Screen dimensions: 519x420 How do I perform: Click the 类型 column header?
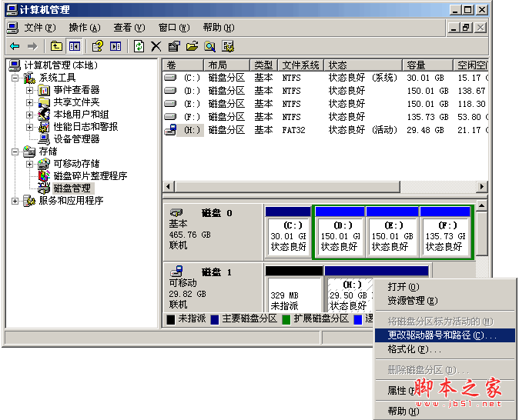[x=264, y=65]
